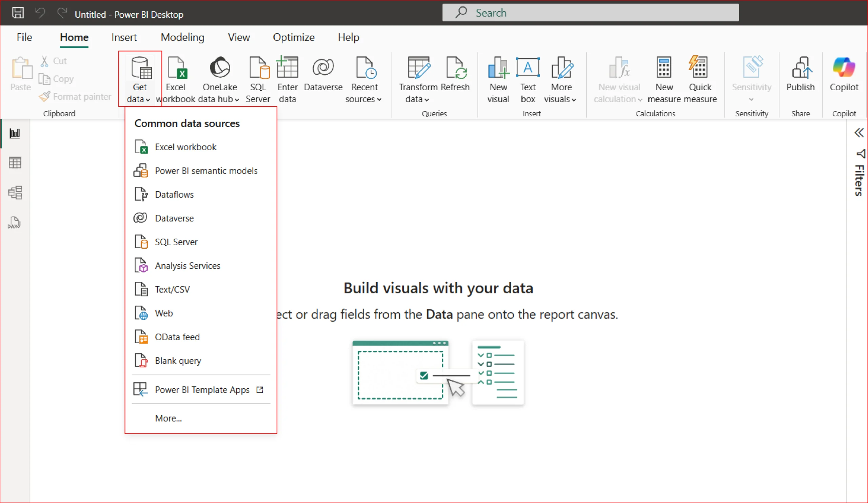Click the Quick measure button
Image resolution: width=868 pixels, height=503 pixels.
pos(700,79)
